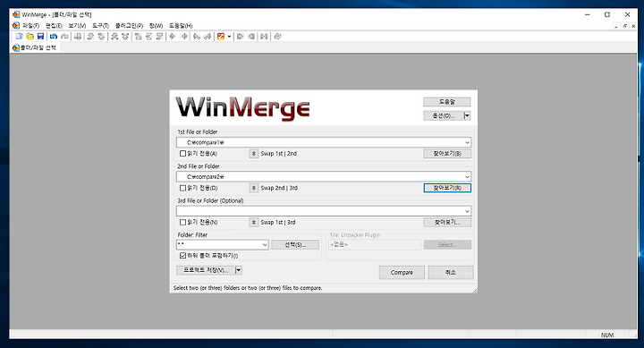Click the Redo arrow toolbar icon
Image resolution: width=644 pixels, height=348 pixels.
(64, 37)
